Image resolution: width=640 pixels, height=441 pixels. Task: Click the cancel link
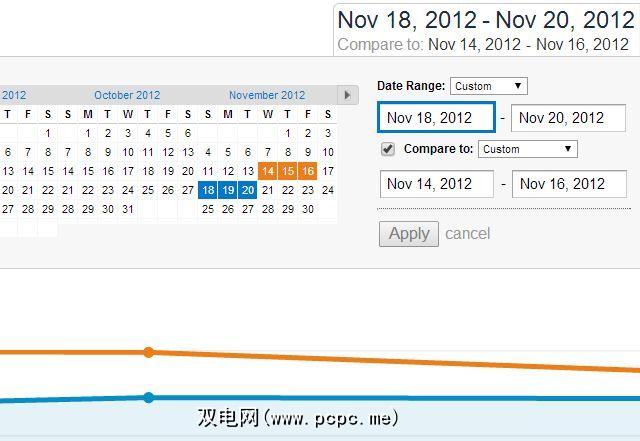(x=467, y=233)
